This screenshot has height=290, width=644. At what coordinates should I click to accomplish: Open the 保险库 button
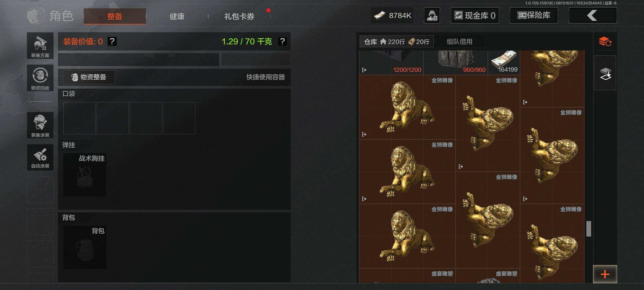(x=534, y=15)
